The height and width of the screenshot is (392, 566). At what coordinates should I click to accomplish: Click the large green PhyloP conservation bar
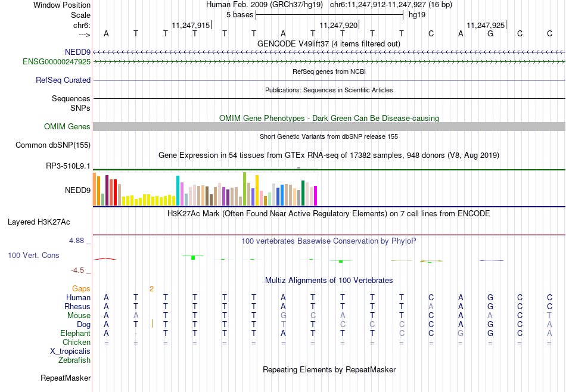pyautogui.click(x=193, y=257)
